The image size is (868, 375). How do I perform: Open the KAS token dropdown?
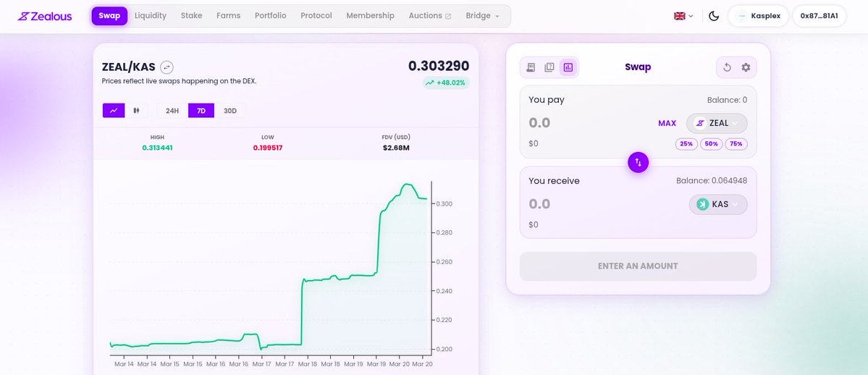point(718,204)
